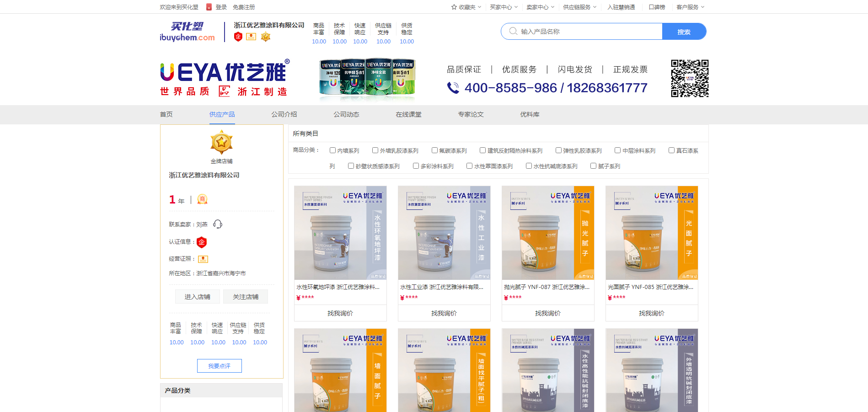868x412 pixels.
Task: Open the 专家论文 nav tab
Action: point(471,114)
